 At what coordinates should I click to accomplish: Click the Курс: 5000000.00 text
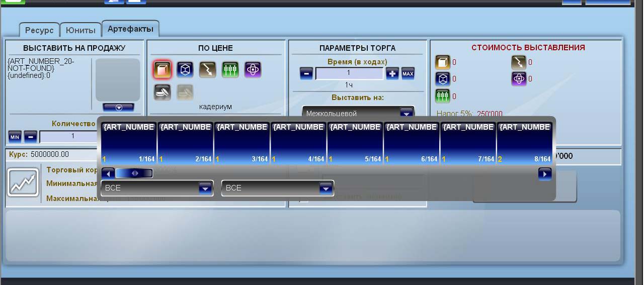click(39, 154)
